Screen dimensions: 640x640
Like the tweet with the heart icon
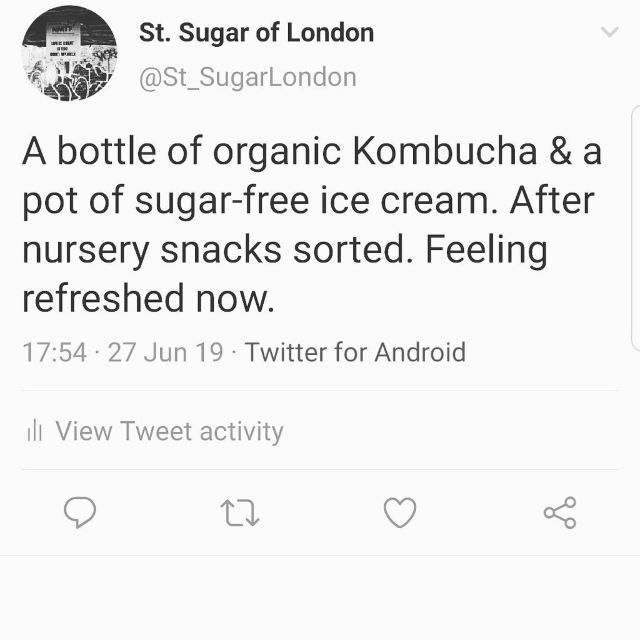[x=400, y=513]
